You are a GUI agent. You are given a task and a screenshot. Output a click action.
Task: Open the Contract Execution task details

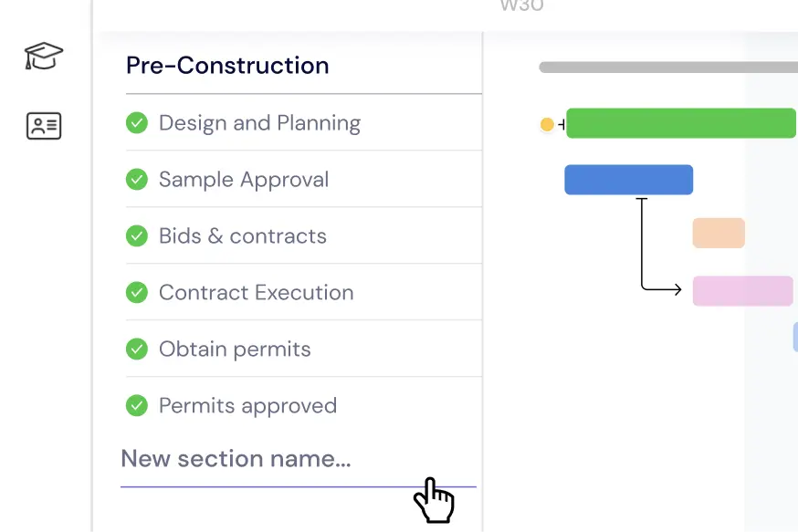click(256, 292)
